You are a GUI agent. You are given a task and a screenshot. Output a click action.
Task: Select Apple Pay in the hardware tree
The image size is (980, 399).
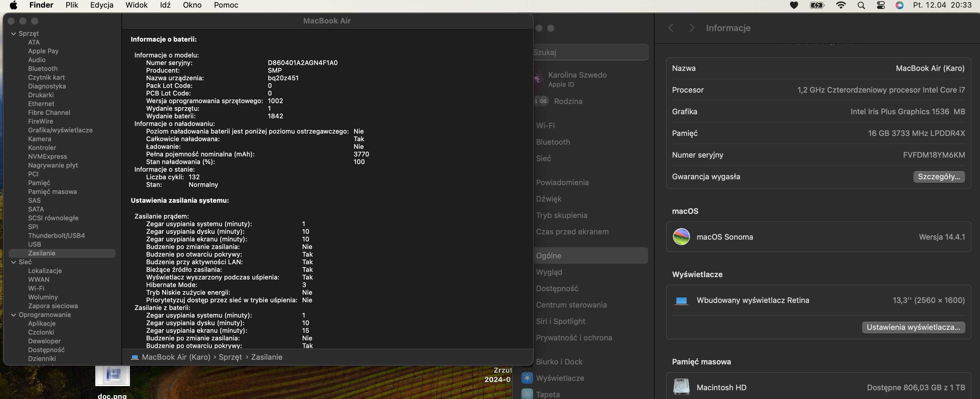[x=43, y=51]
